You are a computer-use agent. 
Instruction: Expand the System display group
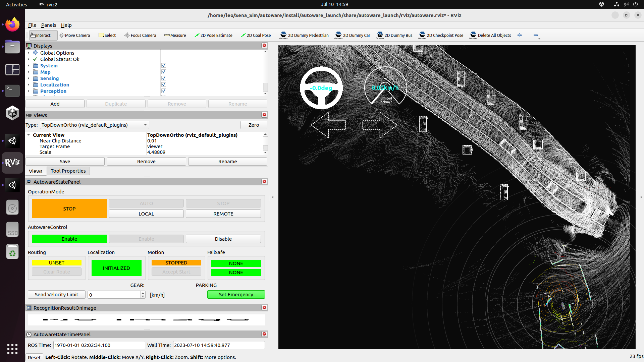(29, 66)
